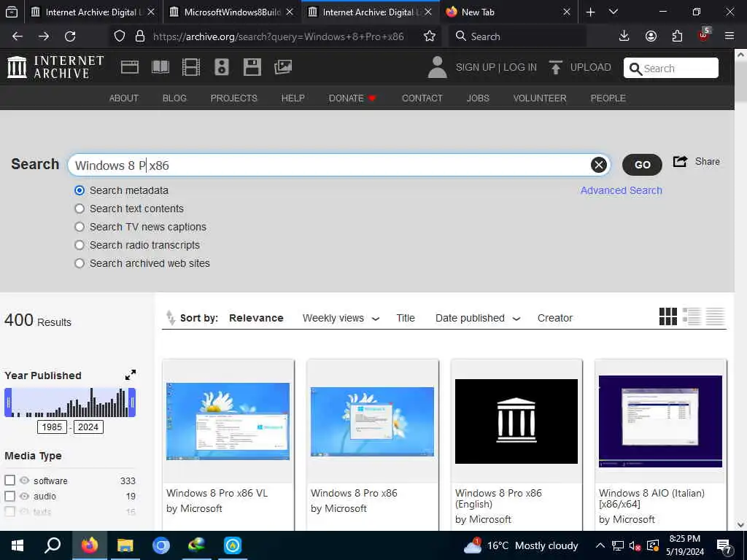747x560 pixels.
Task: Open the Software floppy disk icon
Action: (252, 67)
